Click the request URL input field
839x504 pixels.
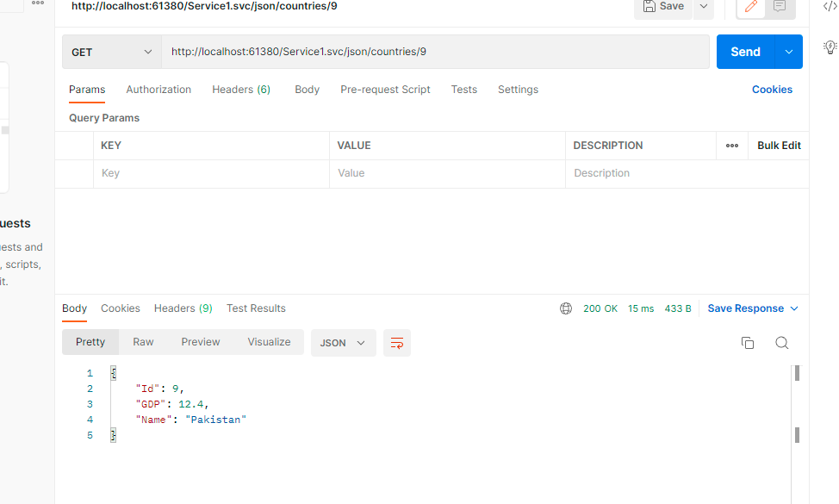[435, 52]
